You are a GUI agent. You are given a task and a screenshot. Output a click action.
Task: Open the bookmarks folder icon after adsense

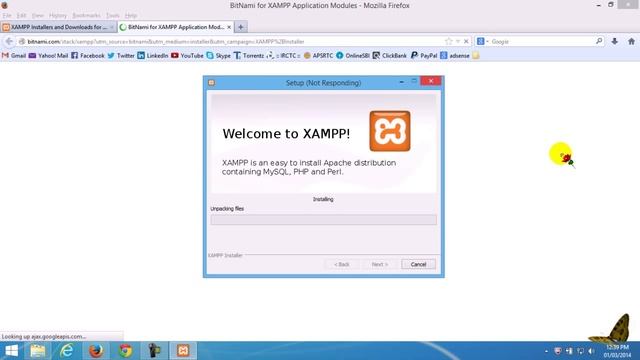476,56
